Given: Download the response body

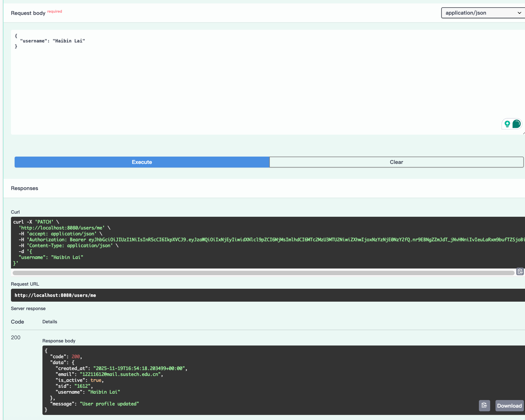Looking at the screenshot, I should 509,406.
